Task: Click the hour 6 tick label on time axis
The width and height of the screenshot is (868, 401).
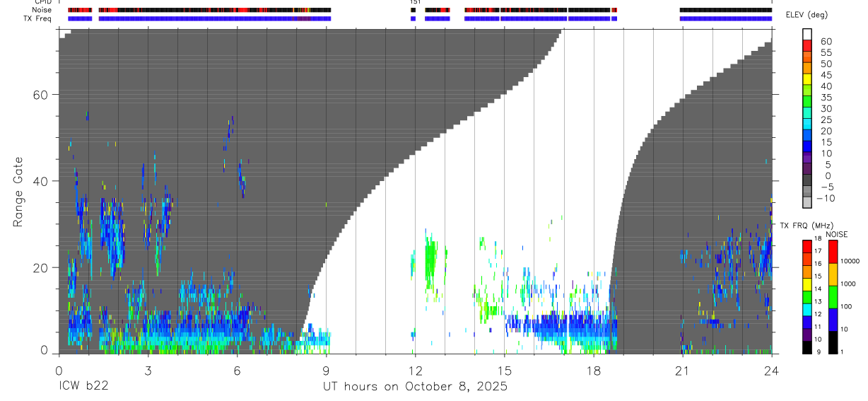Action: 237,370
